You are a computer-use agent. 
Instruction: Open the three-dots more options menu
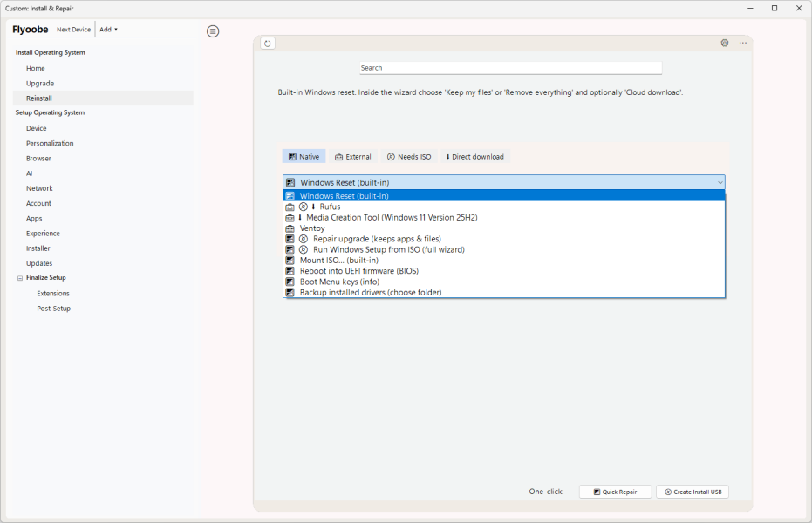point(743,43)
